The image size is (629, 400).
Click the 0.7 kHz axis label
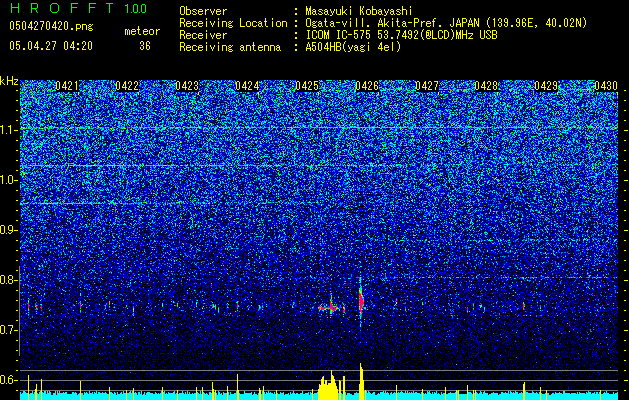(x=9, y=330)
